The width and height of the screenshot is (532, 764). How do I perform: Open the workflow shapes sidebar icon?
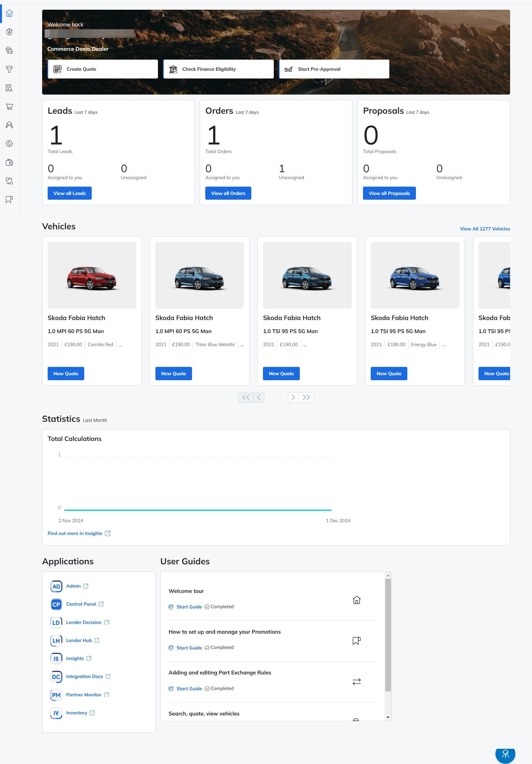[x=9, y=181]
